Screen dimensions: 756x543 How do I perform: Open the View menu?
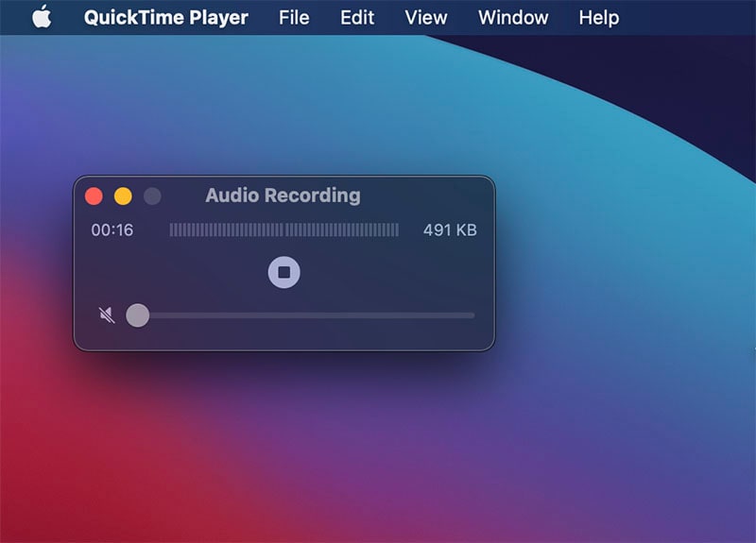426,18
